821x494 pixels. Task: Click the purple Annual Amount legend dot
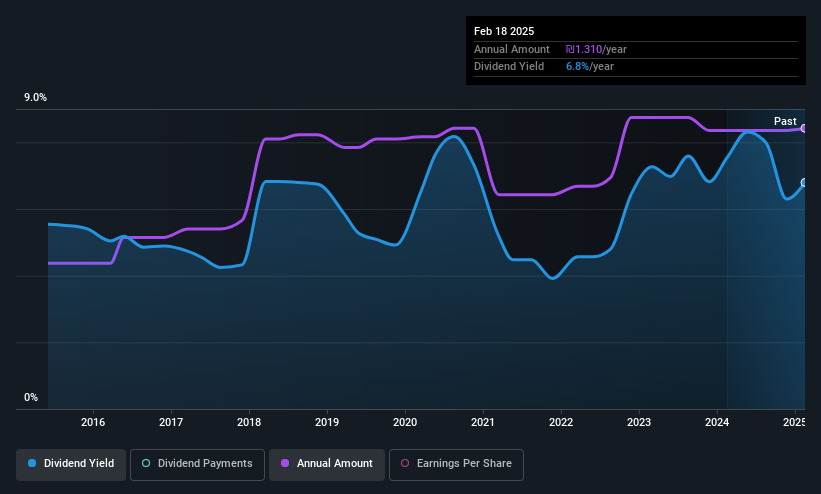pos(285,463)
